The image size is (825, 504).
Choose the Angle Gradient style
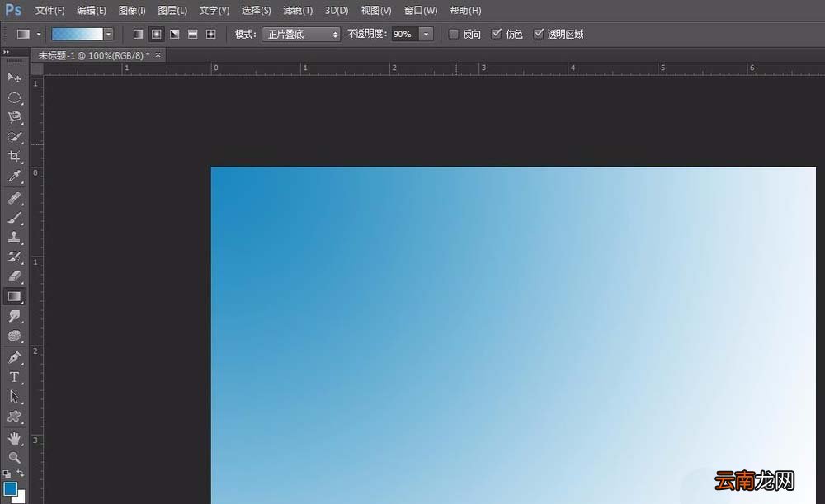click(175, 34)
